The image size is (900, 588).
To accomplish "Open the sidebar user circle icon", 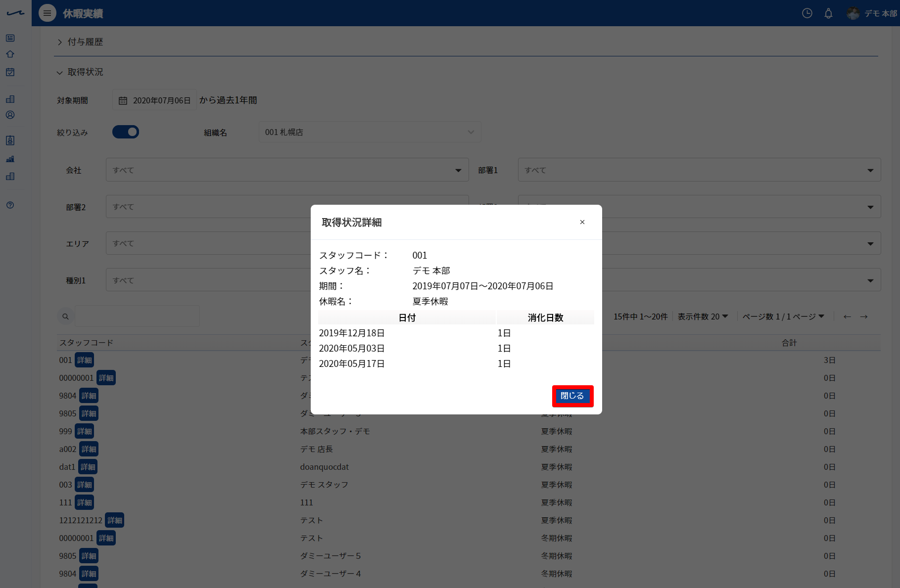I will [x=10, y=115].
